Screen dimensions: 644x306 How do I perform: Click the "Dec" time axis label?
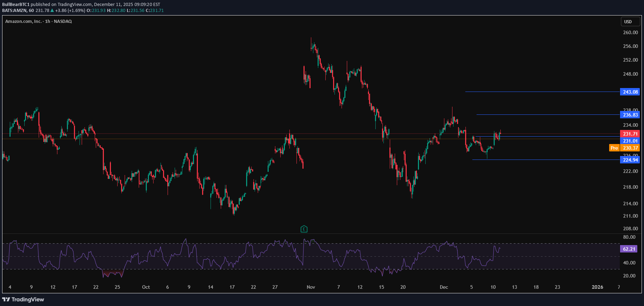(444, 287)
